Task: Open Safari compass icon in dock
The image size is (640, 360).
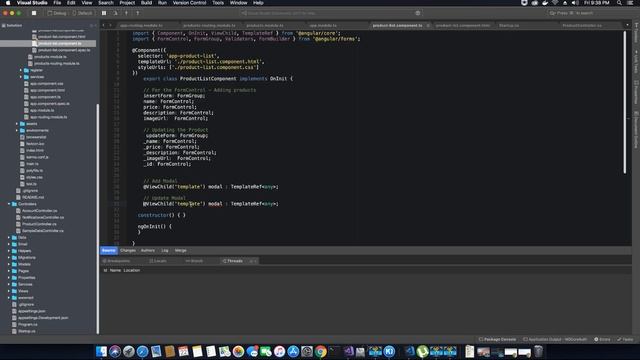Action: coord(142,351)
